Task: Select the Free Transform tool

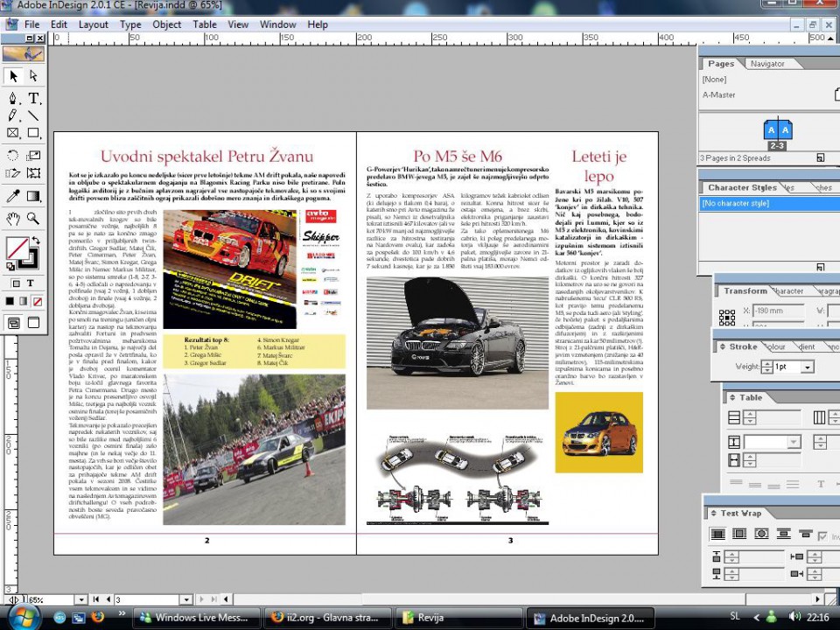Action: pyautogui.click(x=33, y=173)
